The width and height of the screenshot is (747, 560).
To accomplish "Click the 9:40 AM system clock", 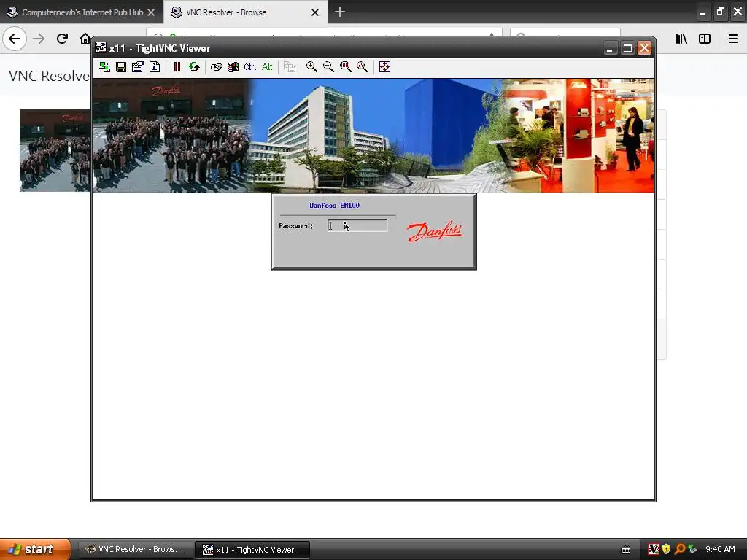I will (720, 550).
